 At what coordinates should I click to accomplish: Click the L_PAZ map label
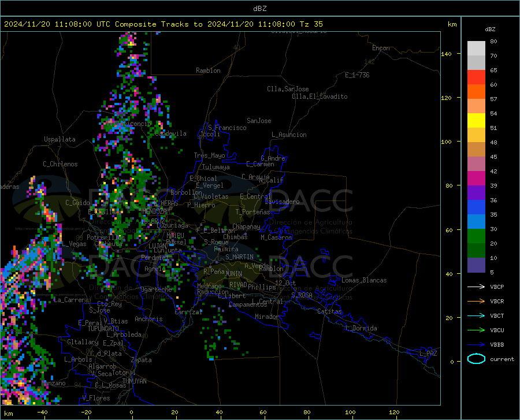pyautogui.click(x=428, y=354)
